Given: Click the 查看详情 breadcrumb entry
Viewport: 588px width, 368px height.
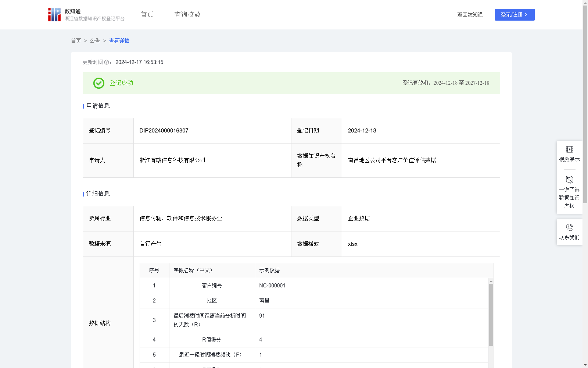Looking at the screenshot, I should click(x=119, y=41).
